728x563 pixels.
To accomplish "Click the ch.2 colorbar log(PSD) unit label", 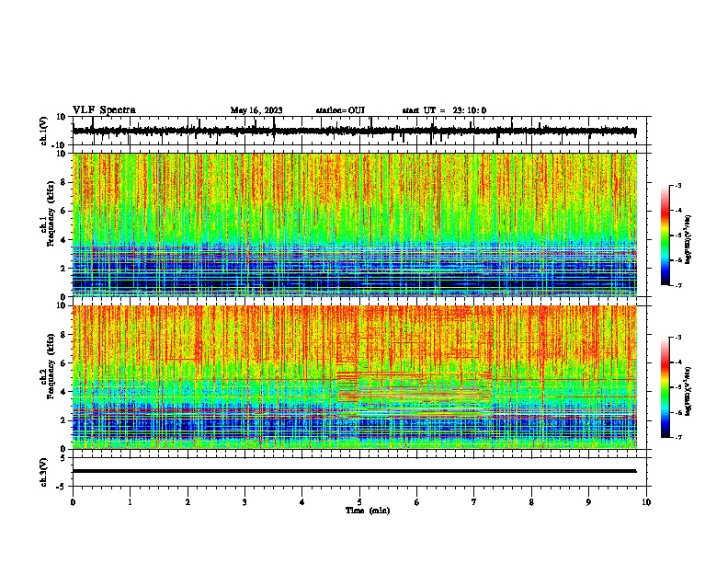I will coord(688,392).
